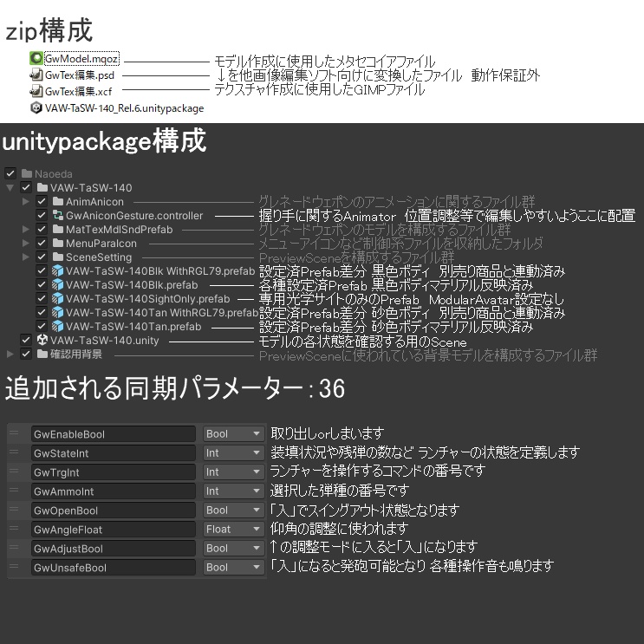Screen dimensions: 644x644
Task: Toggle the SceneSetting checkbox
Action: pos(42,257)
